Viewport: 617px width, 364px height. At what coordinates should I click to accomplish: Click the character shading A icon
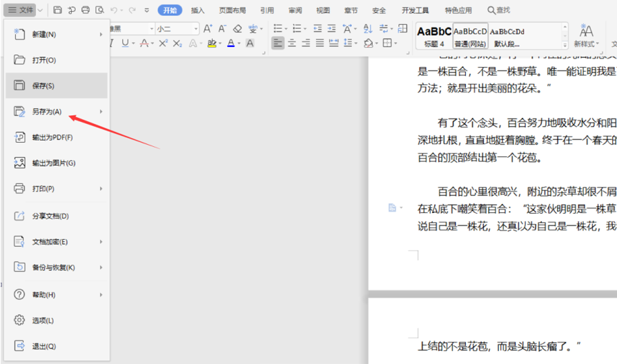(250, 43)
